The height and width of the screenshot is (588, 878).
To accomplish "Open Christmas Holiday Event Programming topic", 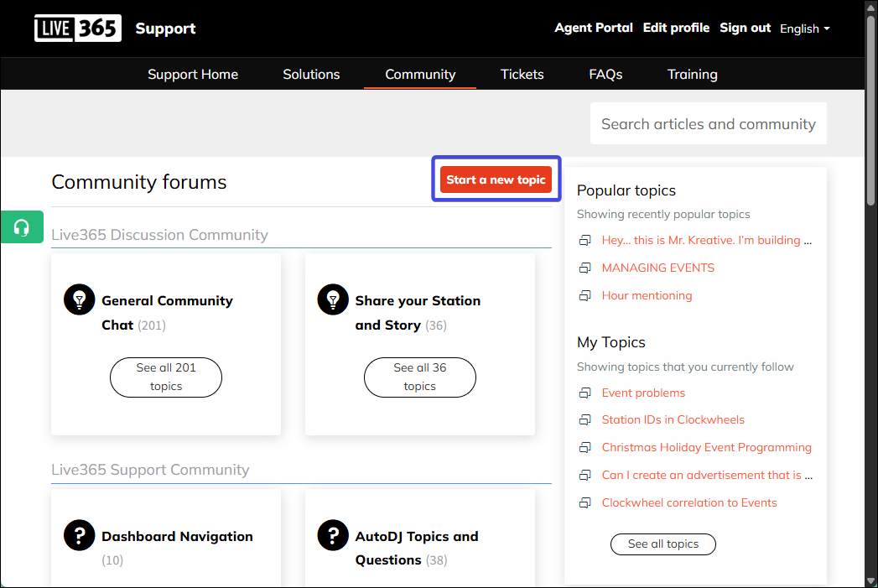I will (707, 447).
